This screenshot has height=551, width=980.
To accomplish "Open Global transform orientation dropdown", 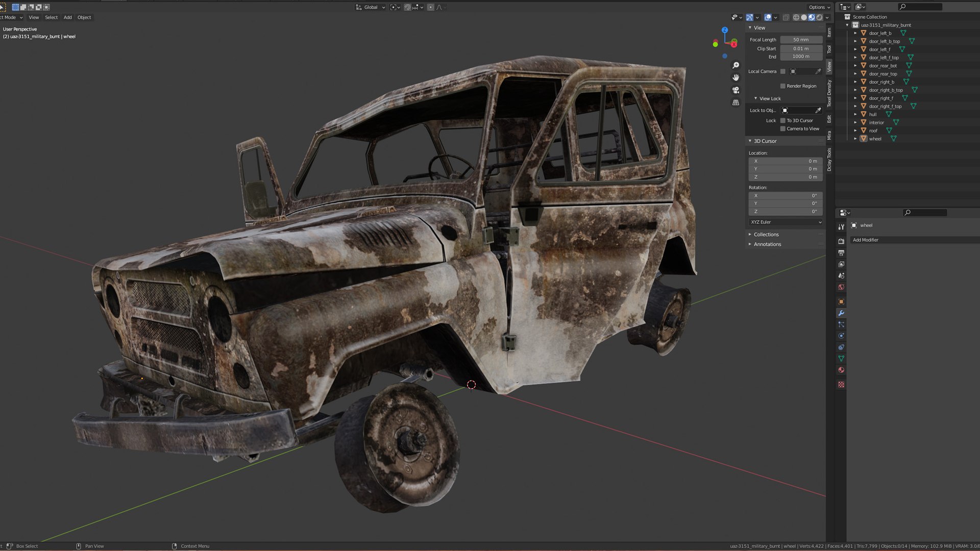I will [x=371, y=7].
